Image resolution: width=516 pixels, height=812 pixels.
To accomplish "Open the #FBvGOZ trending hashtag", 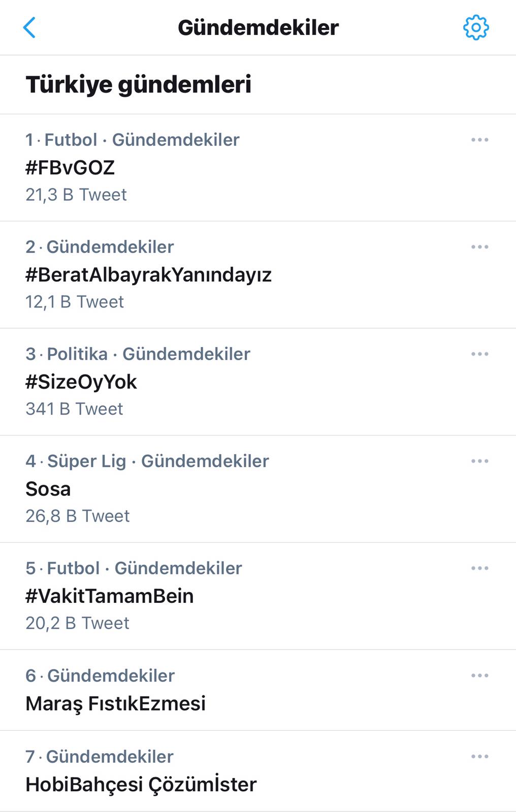I will coord(70,167).
